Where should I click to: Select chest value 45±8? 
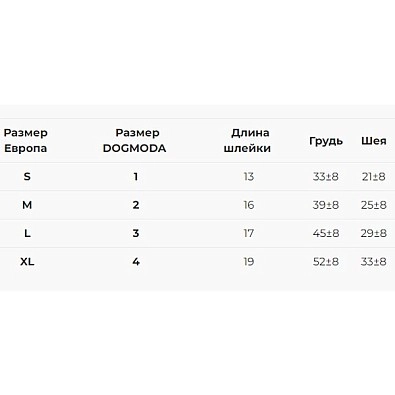coord(326,233)
